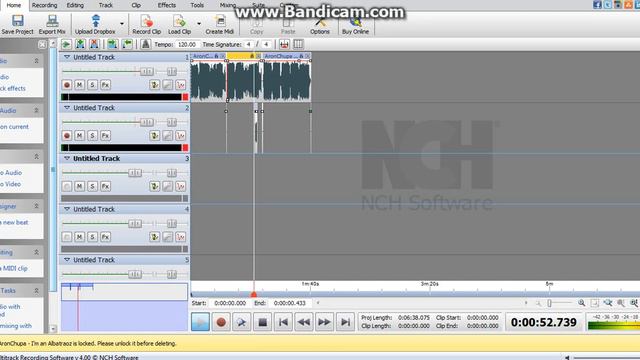Adjust track 1 volume slider handle
Viewport: 640px width, 360px height.
pyautogui.click(x=147, y=72)
